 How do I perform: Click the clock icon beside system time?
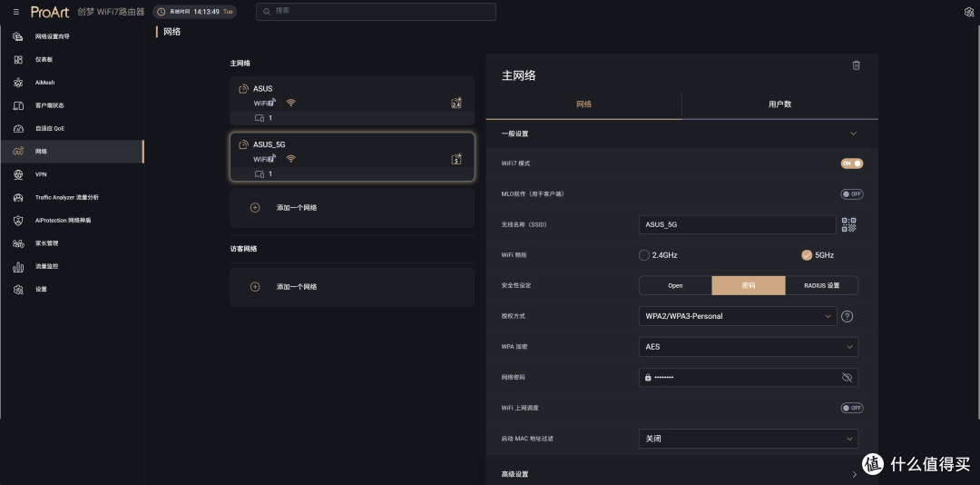tap(162, 12)
